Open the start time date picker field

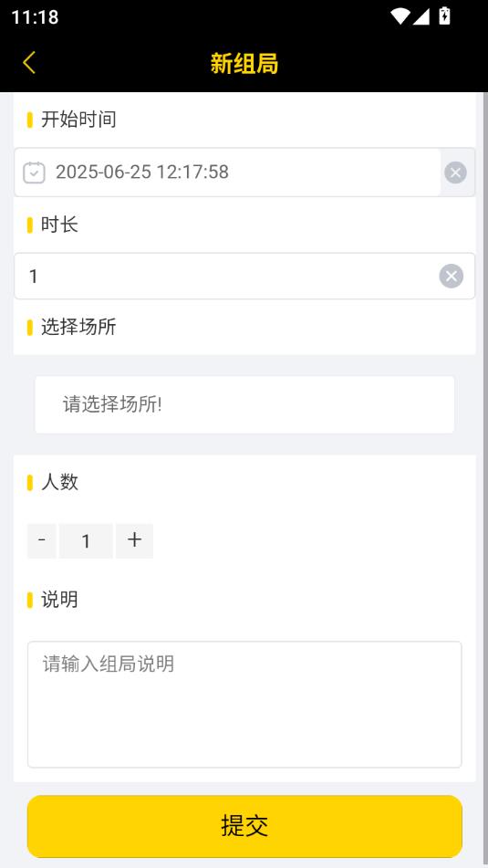227,173
